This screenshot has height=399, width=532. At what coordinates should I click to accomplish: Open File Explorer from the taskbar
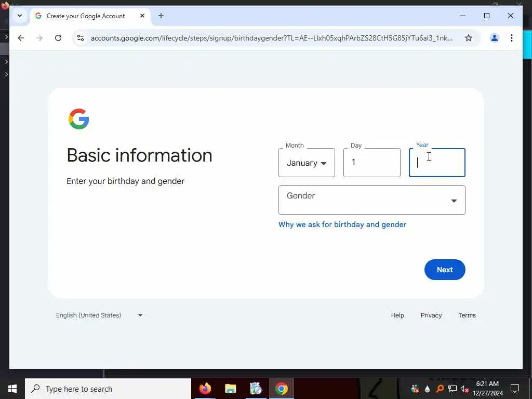click(230, 389)
